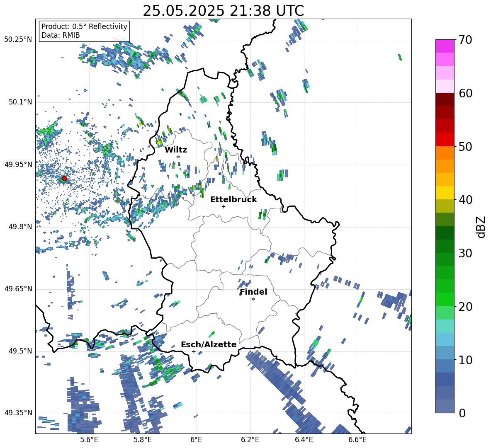
Task: Click latitude label '50.1°N'
Action: (20, 102)
